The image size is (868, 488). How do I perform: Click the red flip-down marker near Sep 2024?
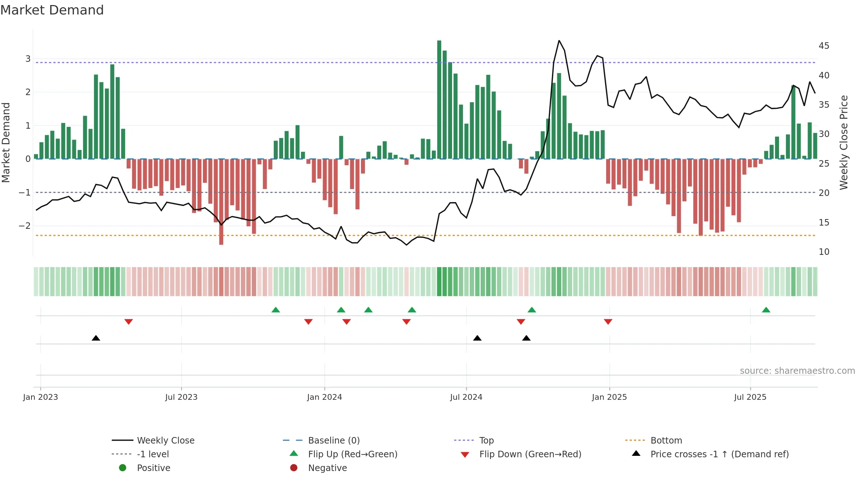click(521, 322)
